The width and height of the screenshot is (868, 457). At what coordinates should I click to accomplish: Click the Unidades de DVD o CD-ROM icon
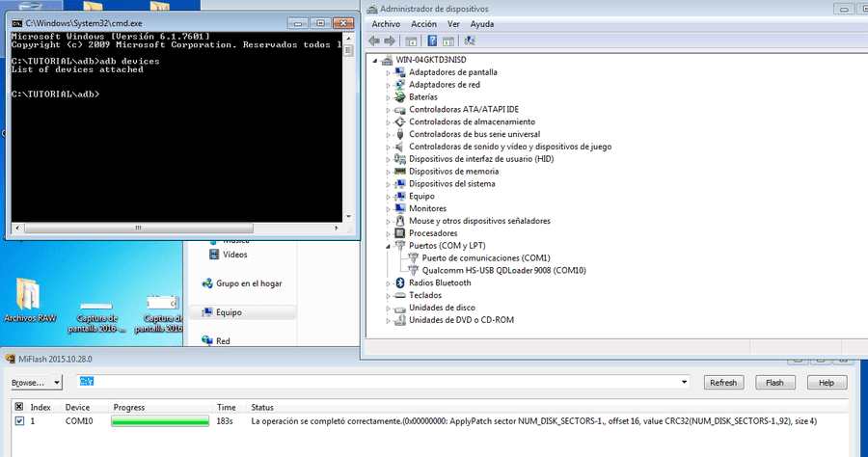(399, 320)
